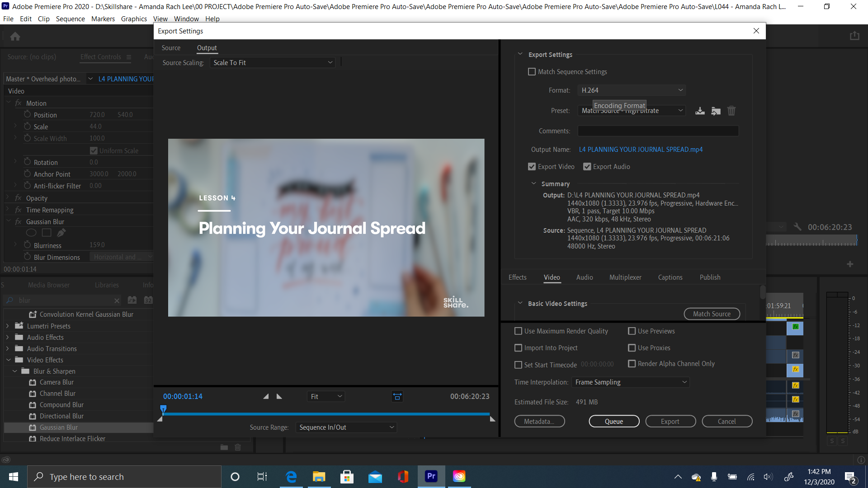The image size is (868, 488).
Task: Click inside the Comments text field
Action: click(658, 131)
